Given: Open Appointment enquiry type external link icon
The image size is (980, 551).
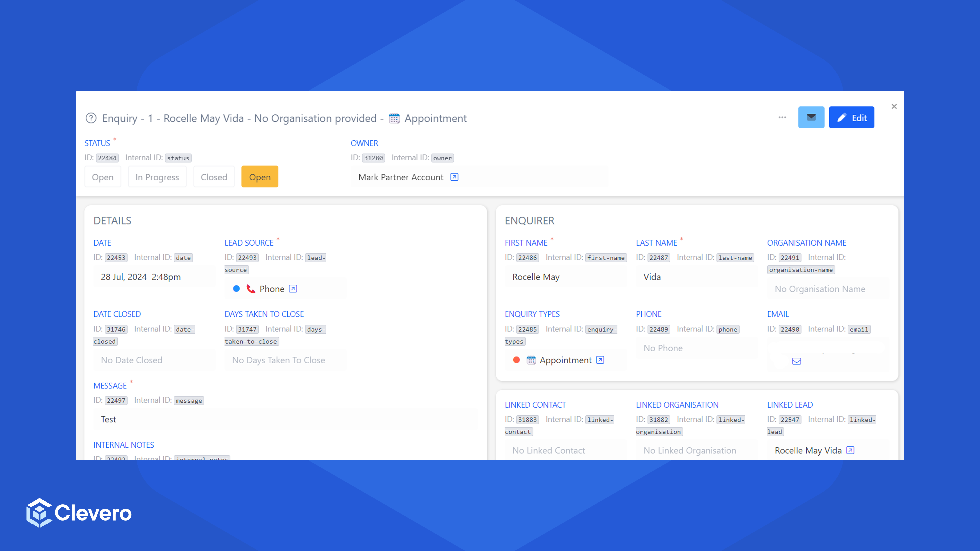Looking at the screenshot, I should (600, 360).
